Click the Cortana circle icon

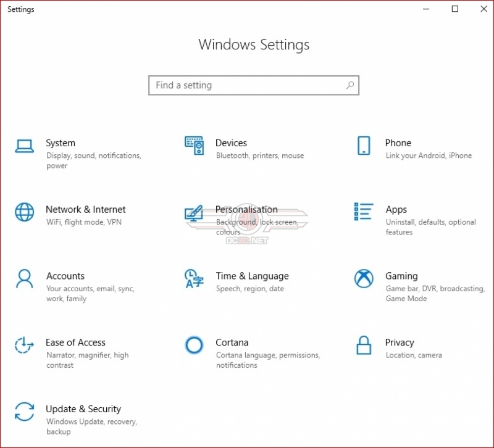[x=194, y=345]
